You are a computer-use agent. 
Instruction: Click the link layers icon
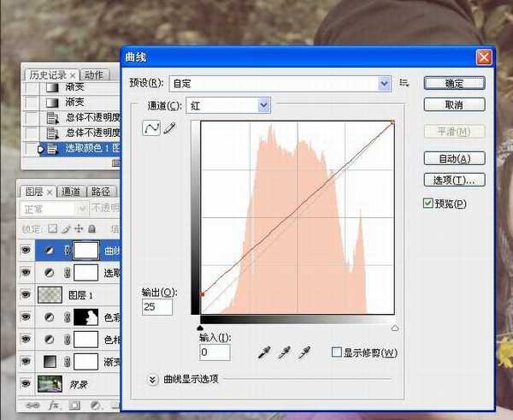[32, 404]
